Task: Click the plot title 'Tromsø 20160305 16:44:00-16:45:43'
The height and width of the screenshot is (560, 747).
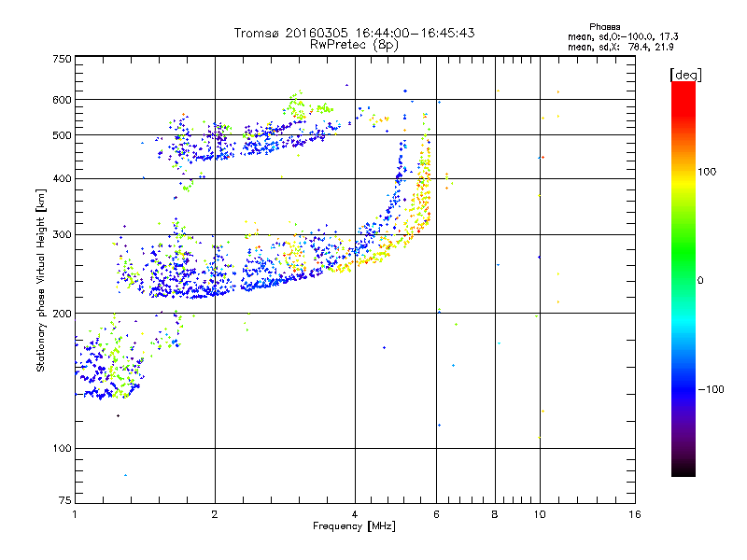Action: pos(354,33)
